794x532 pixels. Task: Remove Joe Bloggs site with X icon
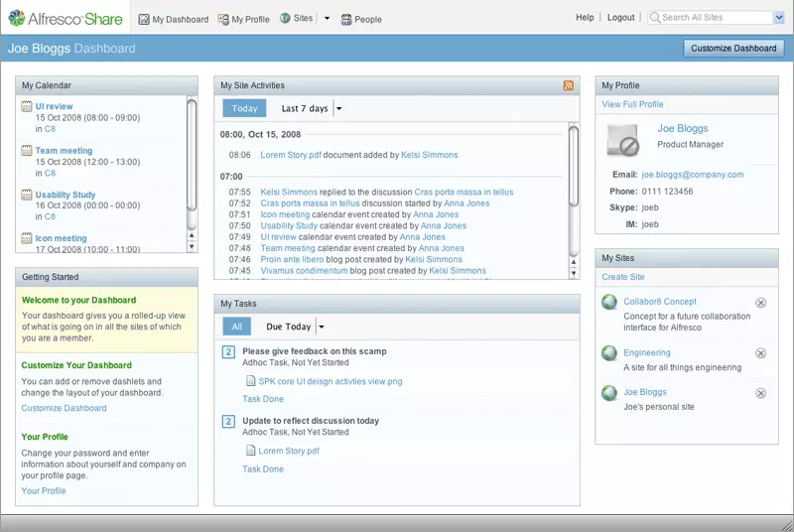(760, 393)
